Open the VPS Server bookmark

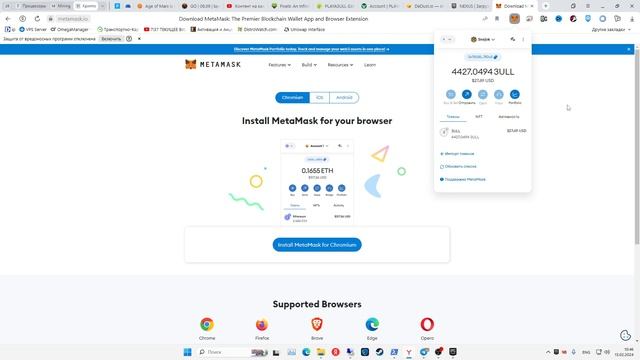tap(33, 29)
